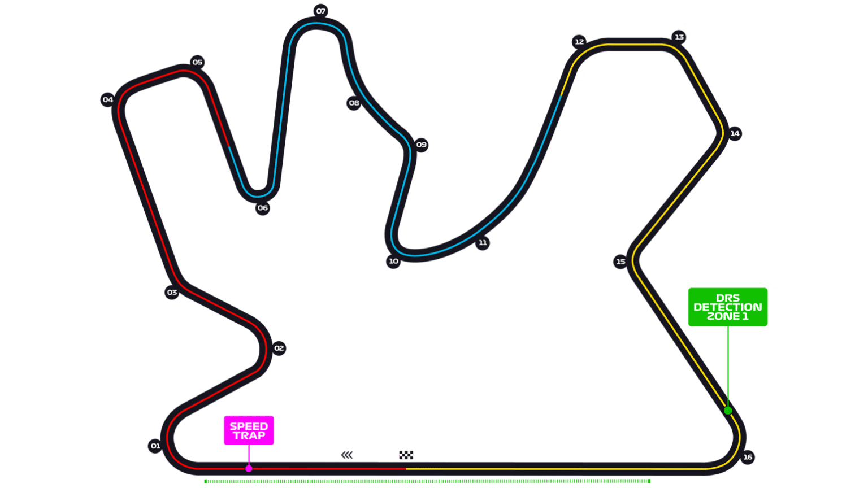Click the turn 08 marker
The width and height of the screenshot is (868, 488).
[354, 103]
